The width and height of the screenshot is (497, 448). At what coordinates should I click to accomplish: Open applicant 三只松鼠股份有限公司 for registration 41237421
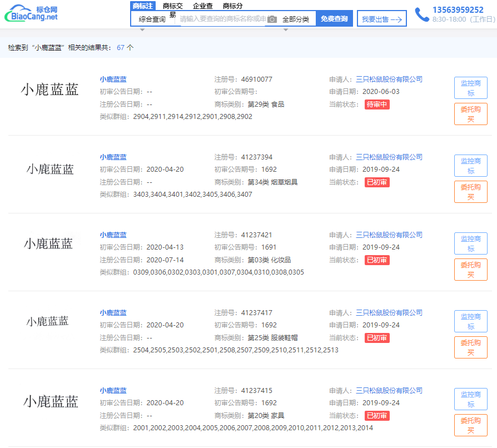(x=389, y=235)
